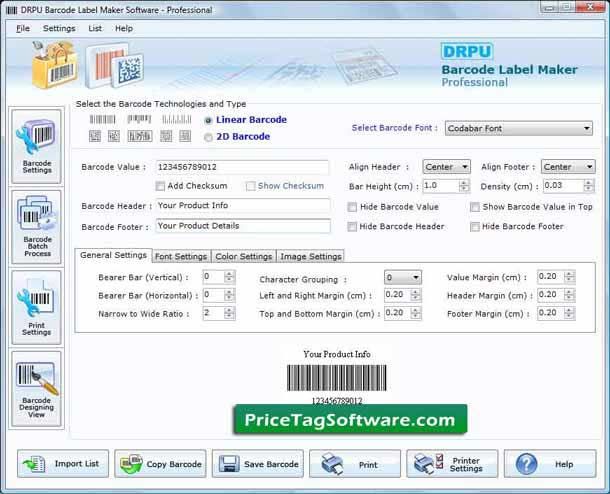
Task: Click the shopping bag barcode logo icon
Action: pos(54,65)
